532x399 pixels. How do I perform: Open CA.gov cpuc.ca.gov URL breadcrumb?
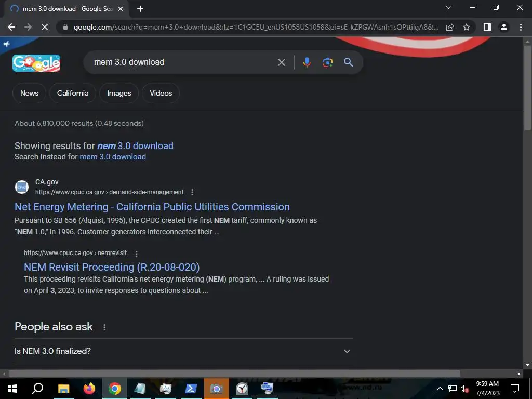click(x=109, y=192)
